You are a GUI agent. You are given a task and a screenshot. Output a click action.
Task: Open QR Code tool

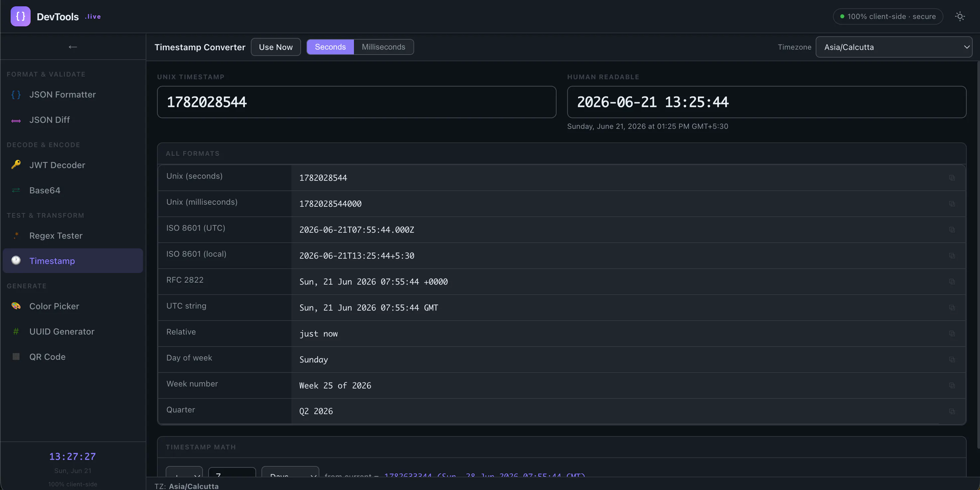point(73,357)
